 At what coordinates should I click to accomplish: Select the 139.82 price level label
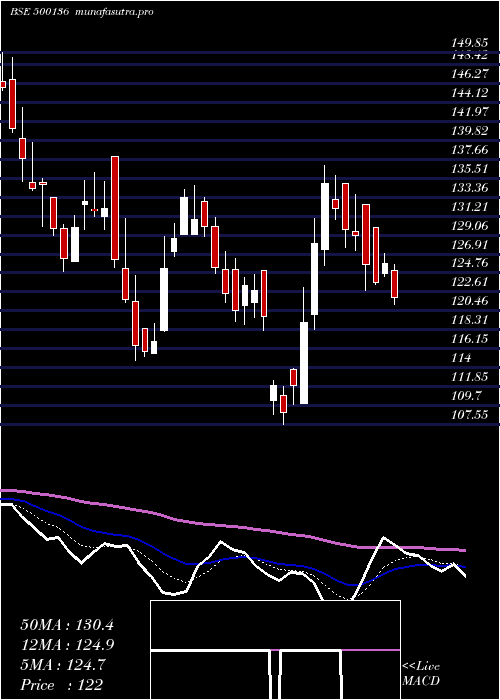[470, 131]
